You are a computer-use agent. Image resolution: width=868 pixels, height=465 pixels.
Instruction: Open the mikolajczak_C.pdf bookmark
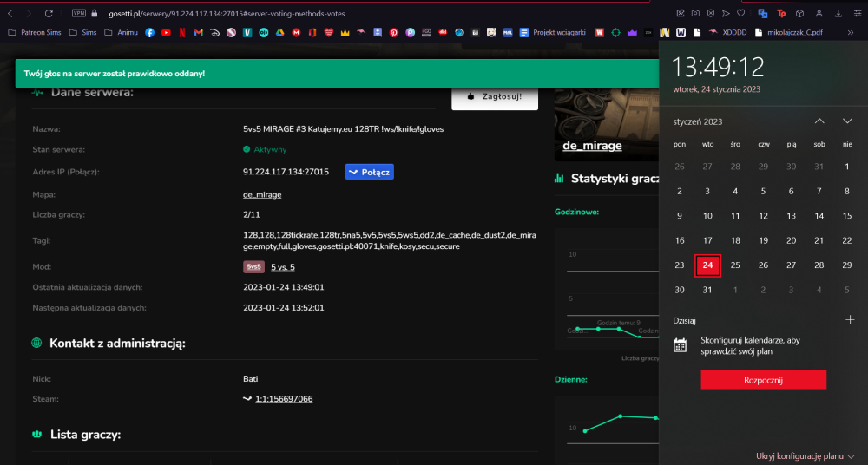[x=788, y=33]
